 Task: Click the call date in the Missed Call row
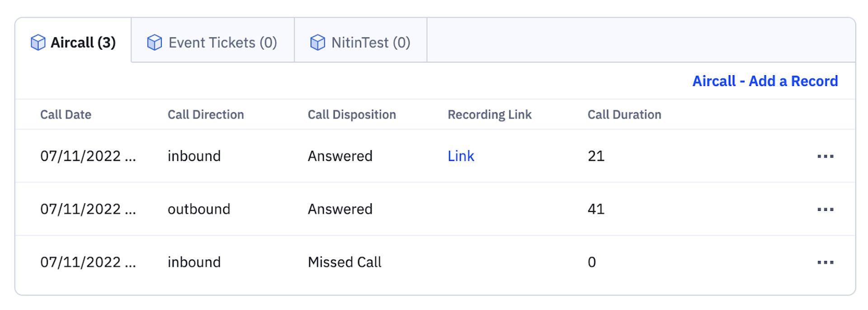(x=88, y=262)
